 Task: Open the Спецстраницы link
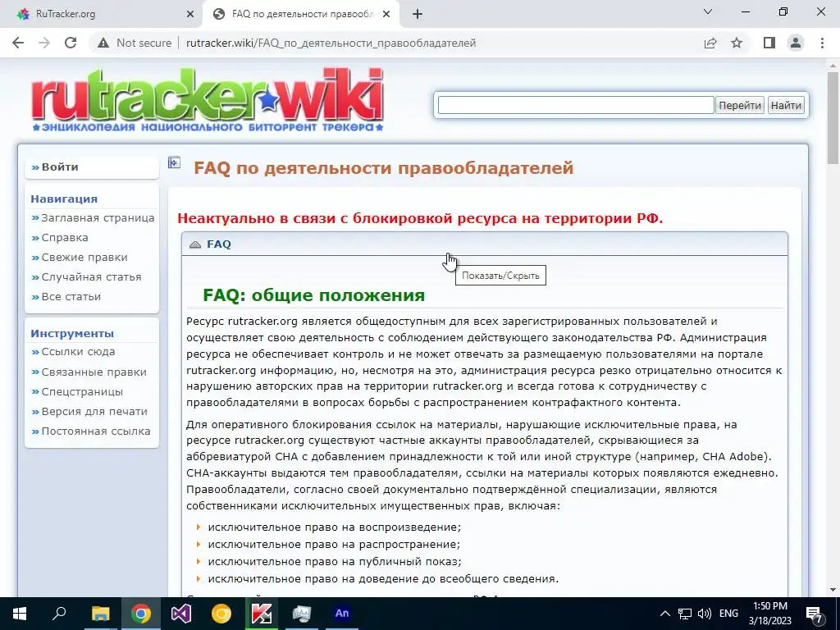tap(82, 392)
